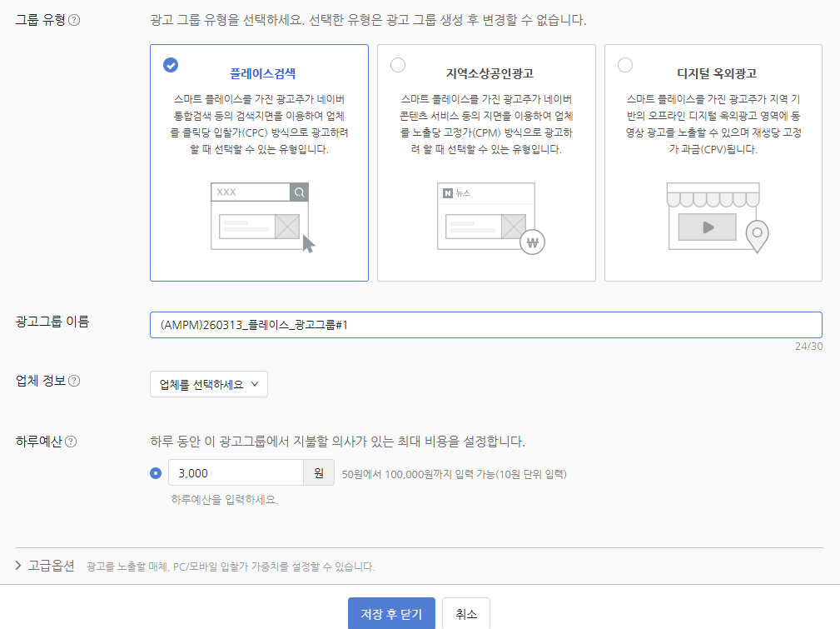Toggle the 하루예산 amount radio button
Image resolution: width=840 pixels, height=629 pixels.
click(x=156, y=473)
